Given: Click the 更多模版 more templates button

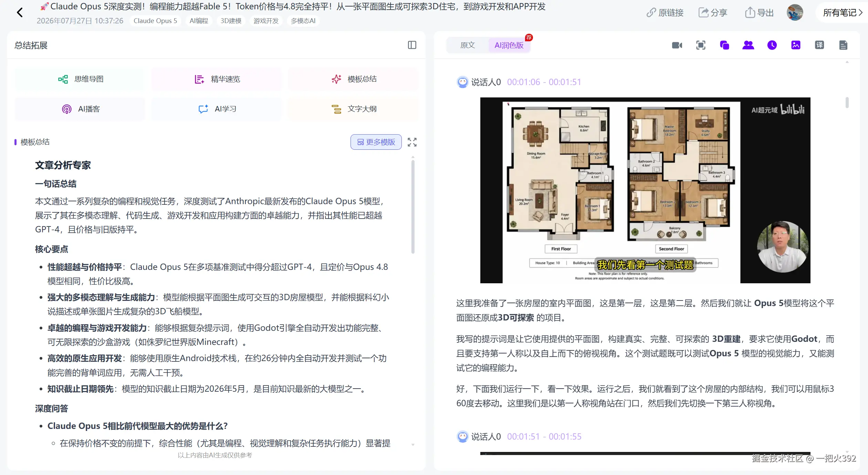Looking at the screenshot, I should coord(376,142).
